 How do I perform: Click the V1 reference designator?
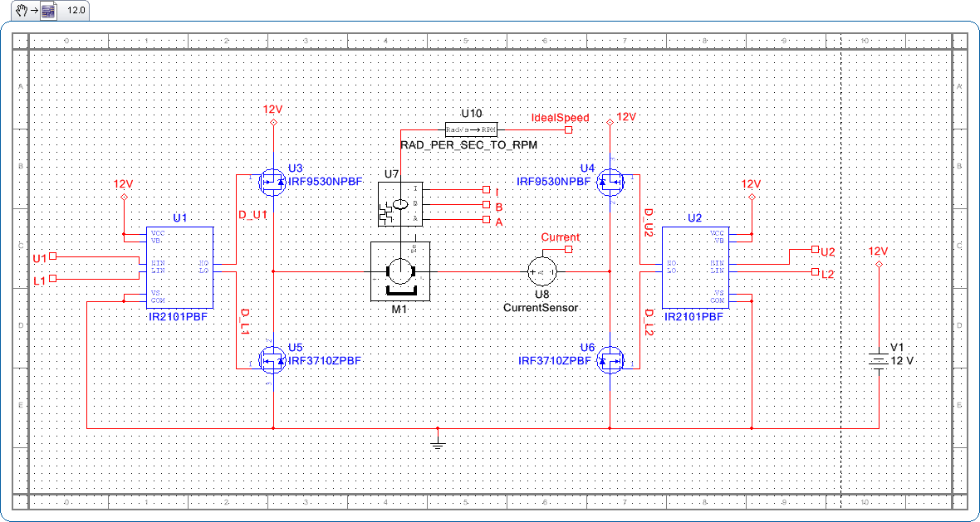pos(899,347)
